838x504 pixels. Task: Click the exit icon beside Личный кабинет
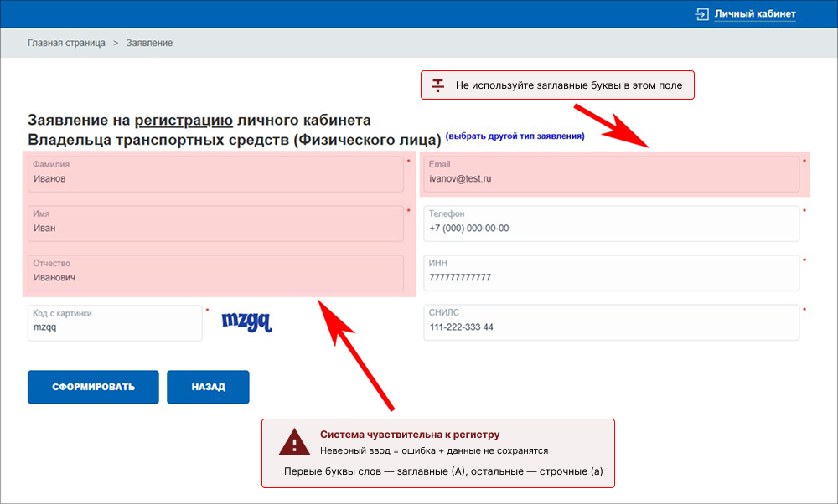[701, 13]
